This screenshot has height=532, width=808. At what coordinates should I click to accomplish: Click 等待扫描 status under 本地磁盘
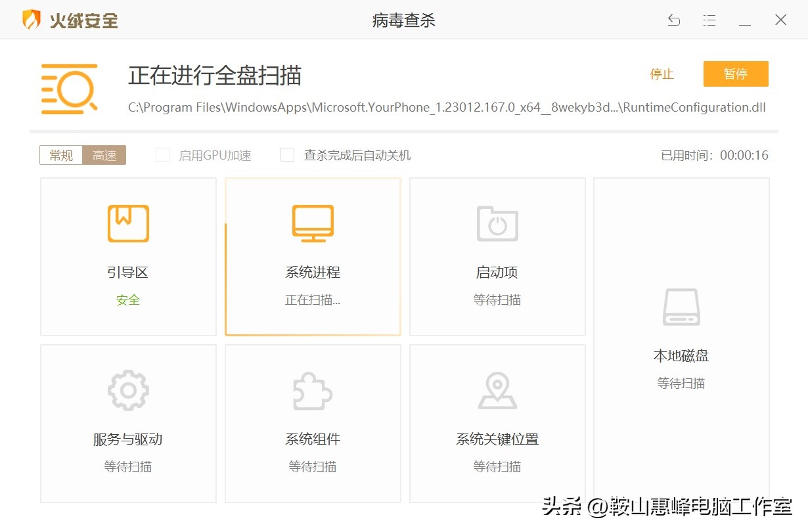click(x=681, y=383)
